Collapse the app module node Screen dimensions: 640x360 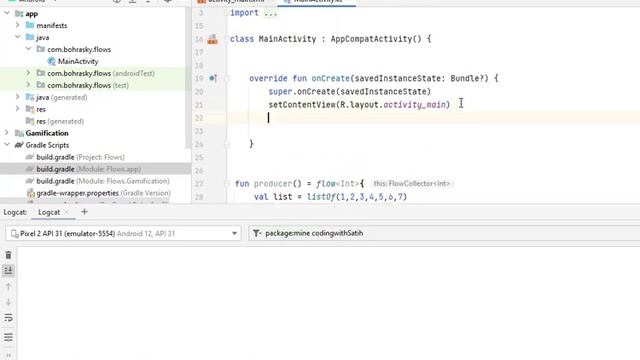coord(7,13)
